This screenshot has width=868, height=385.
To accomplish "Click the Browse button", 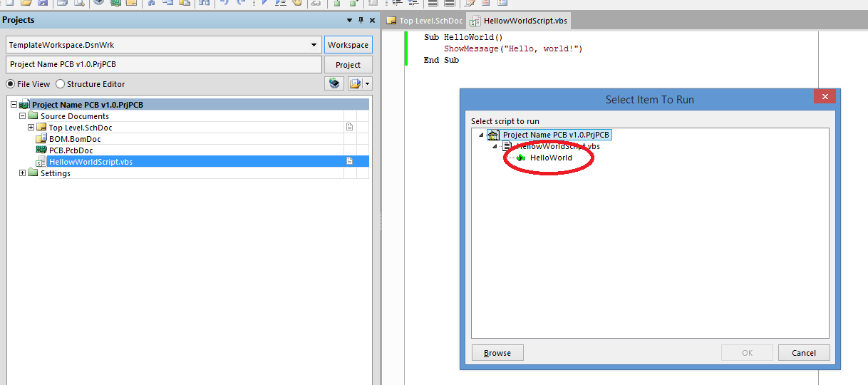I will 497,353.
